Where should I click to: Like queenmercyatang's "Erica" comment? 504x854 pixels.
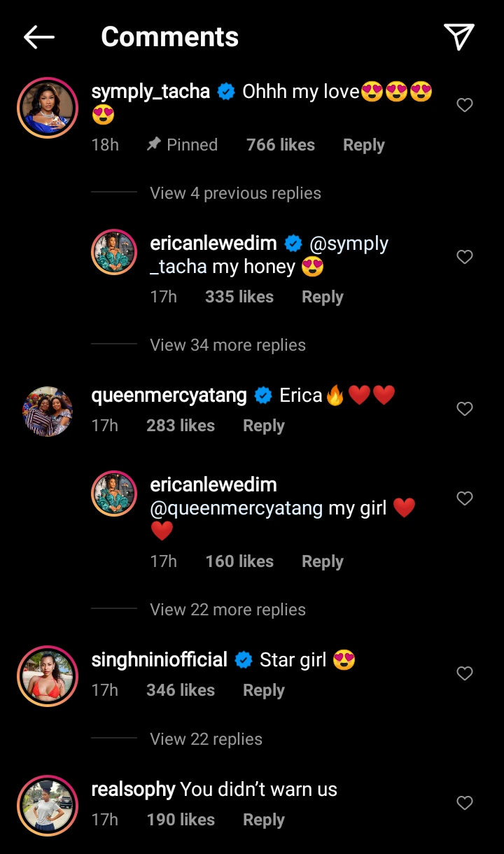pos(465,409)
